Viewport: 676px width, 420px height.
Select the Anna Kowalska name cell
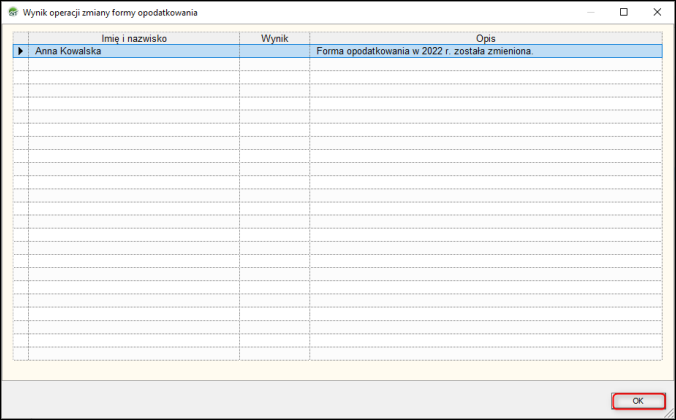point(134,51)
